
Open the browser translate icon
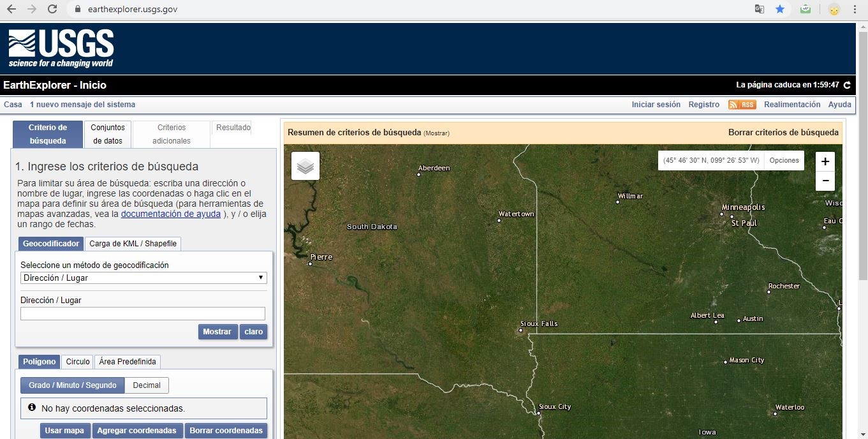tap(760, 10)
